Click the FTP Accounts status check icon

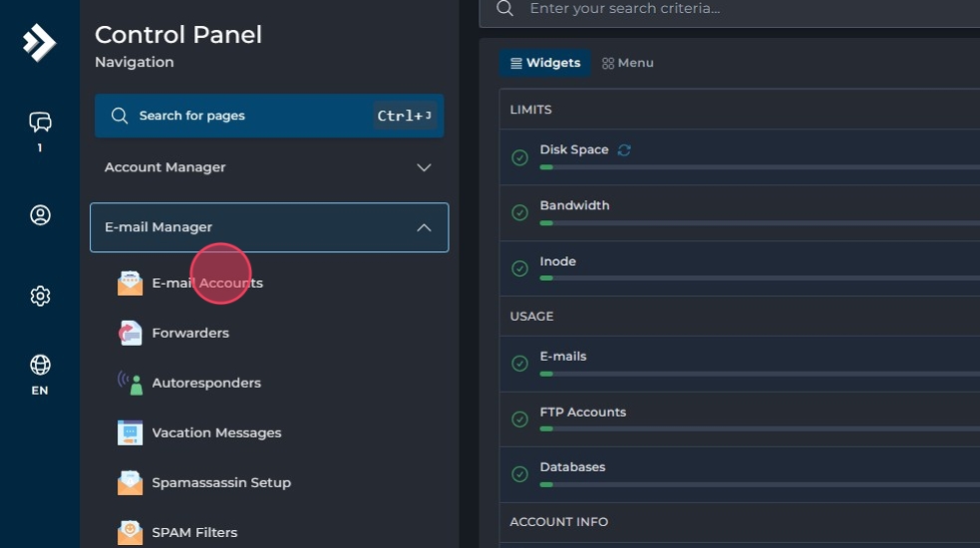coord(519,419)
